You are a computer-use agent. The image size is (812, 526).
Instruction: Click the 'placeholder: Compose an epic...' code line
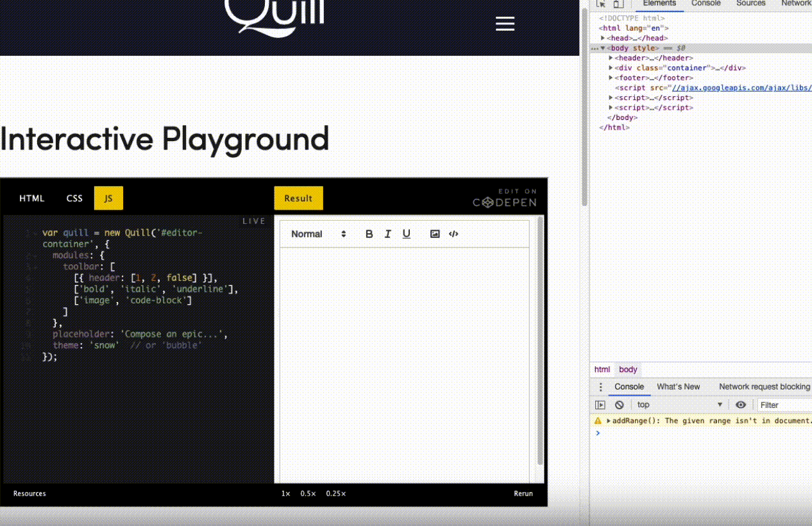coord(140,334)
